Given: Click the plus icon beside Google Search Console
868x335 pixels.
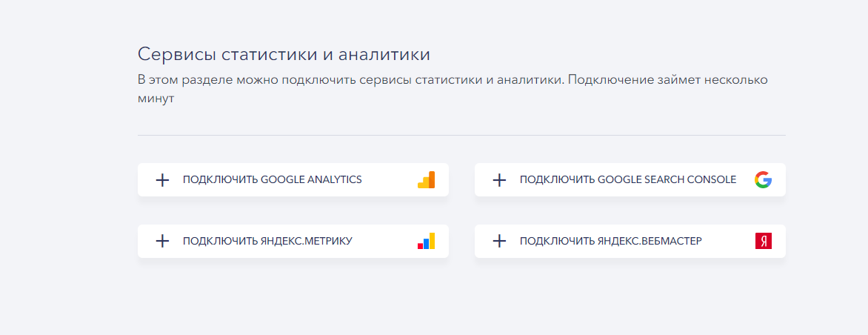Looking at the screenshot, I should point(499,180).
